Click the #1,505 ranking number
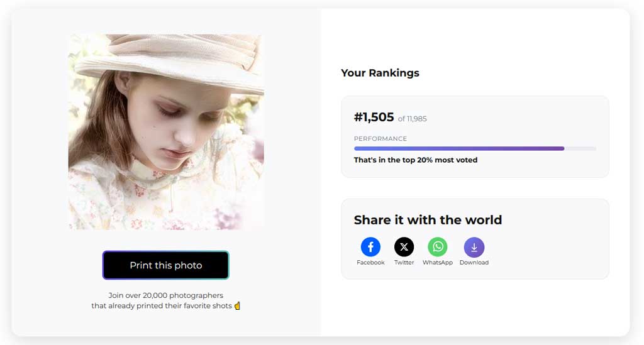 [374, 118]
